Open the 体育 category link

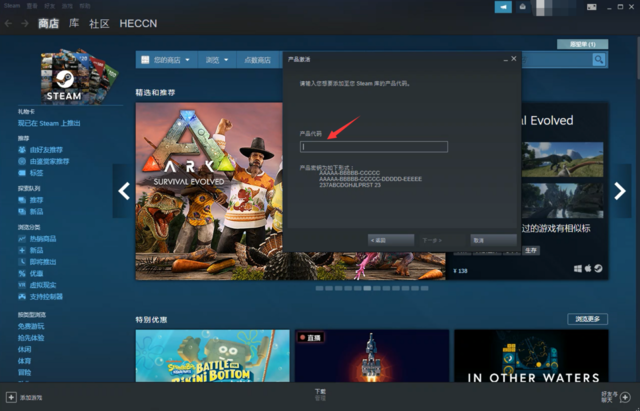pos(24,361)
